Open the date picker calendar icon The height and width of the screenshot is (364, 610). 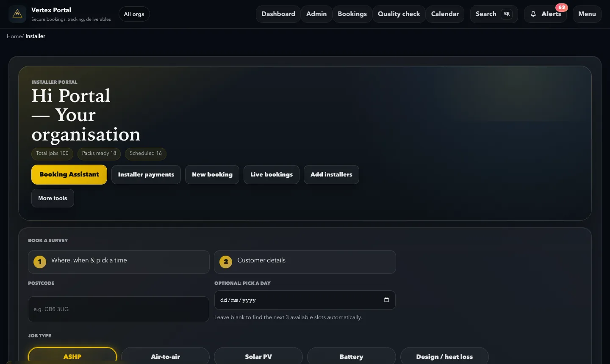386,300
